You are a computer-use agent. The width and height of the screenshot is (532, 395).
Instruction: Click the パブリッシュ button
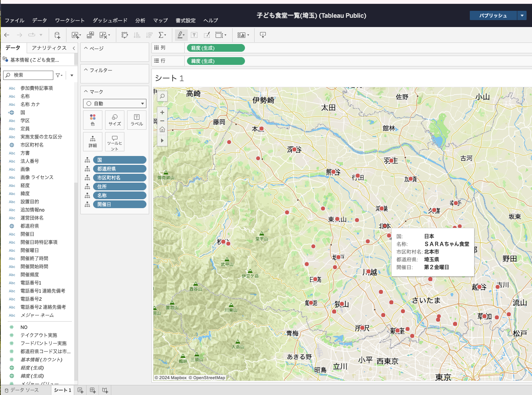click(493, 15)
